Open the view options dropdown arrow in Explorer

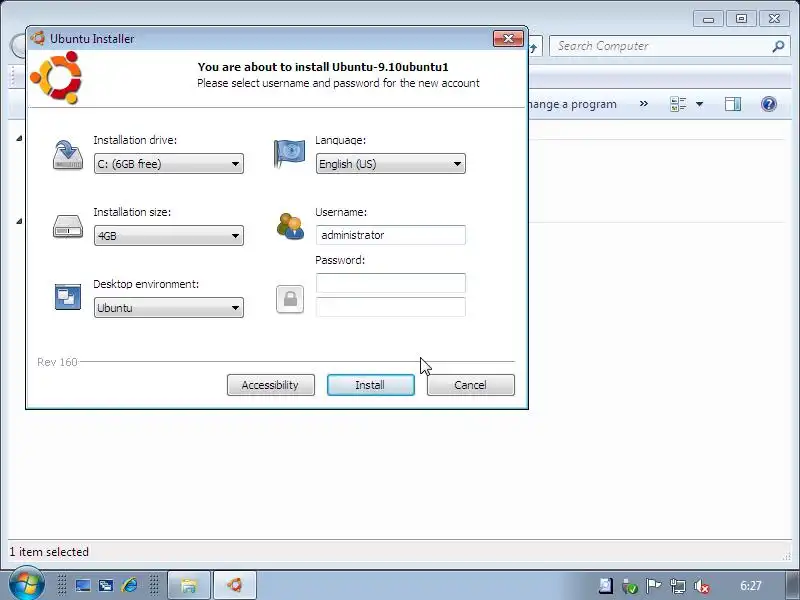click(x=699, y=104)
